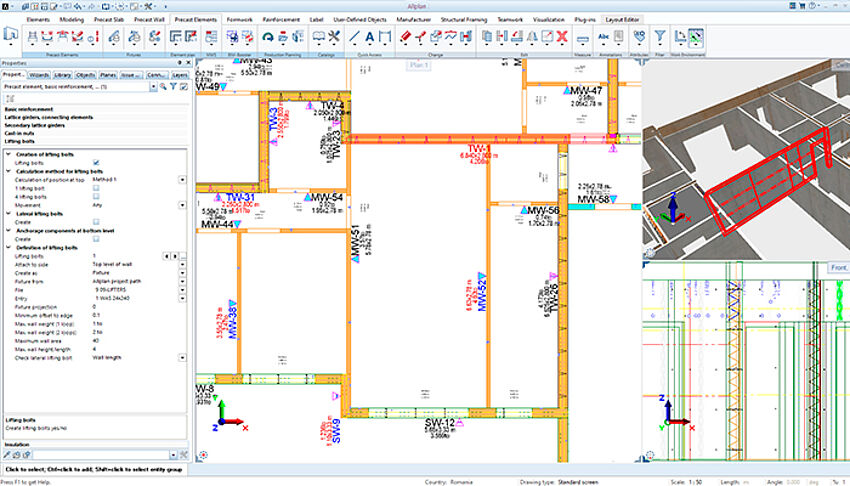Select the Line tool in Quick Access

point(355,38)
